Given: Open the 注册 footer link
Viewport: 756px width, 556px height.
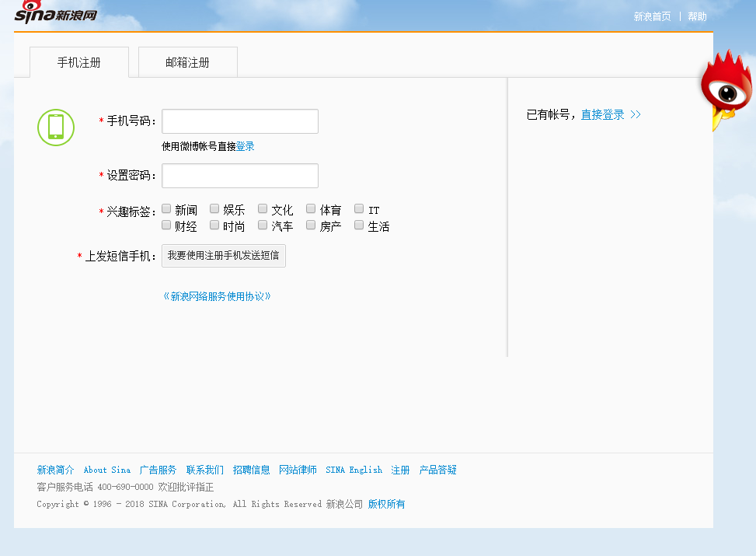Looking at the screenshot, I should pos(400,470).
